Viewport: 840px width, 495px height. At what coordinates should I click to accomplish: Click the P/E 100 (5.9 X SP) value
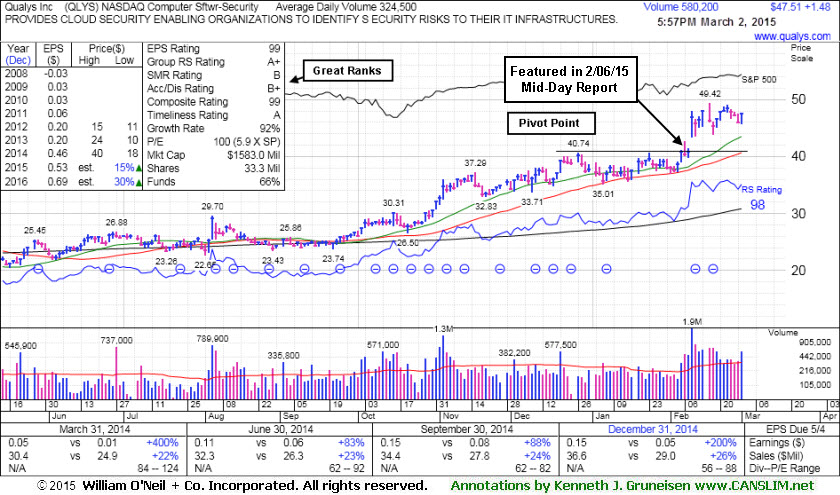tap(246, 142)
